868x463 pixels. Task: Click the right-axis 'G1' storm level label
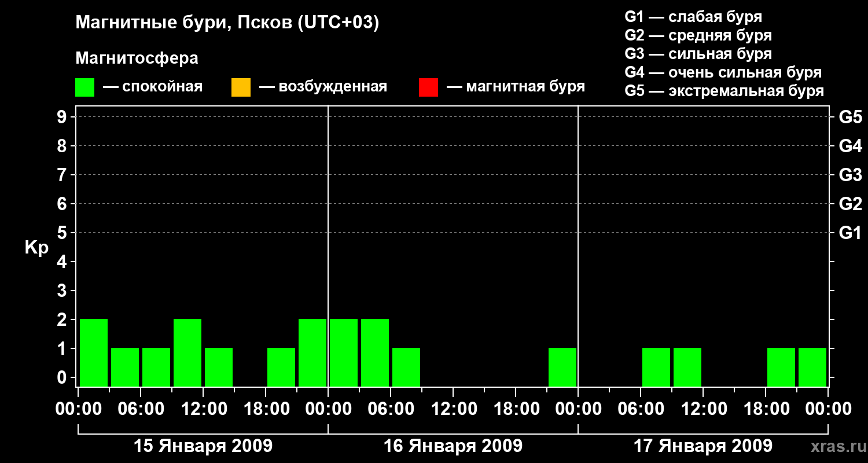pyautogui.click(x=851, y=233)
